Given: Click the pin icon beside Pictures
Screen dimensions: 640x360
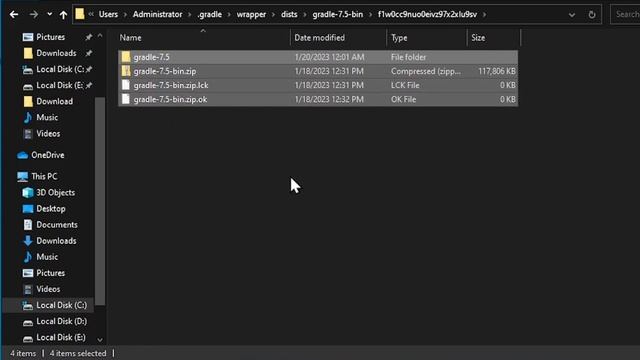Looking at the screenshot, I should click(x=89, y=37).
